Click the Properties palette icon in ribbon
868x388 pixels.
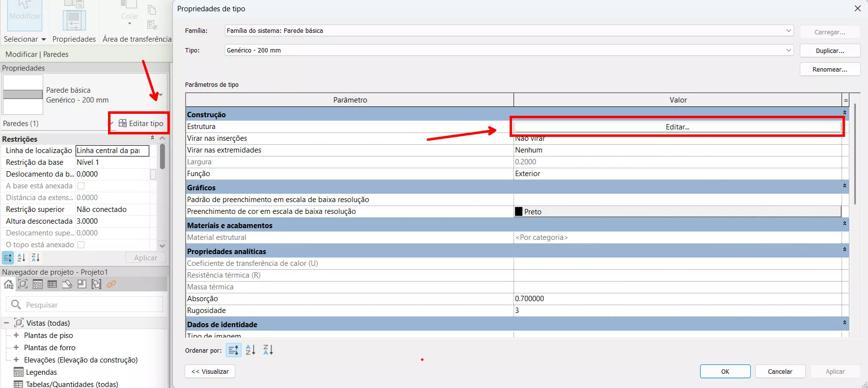(74, 20)
